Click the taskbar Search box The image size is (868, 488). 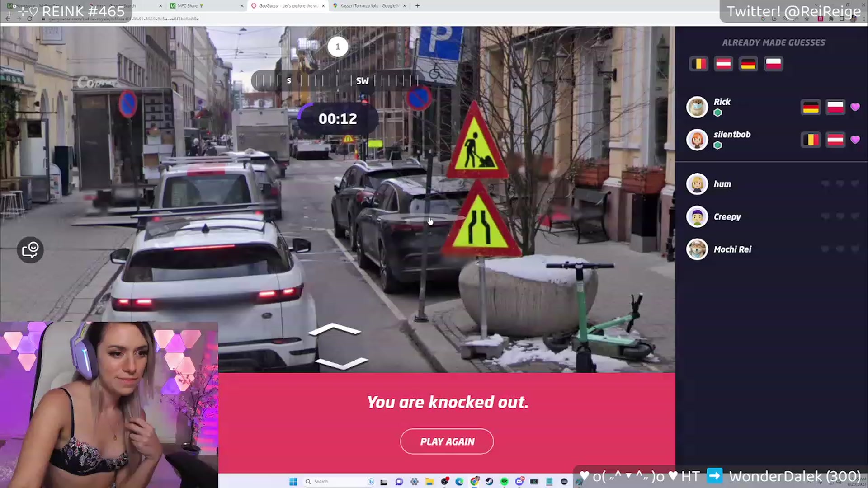339,482
